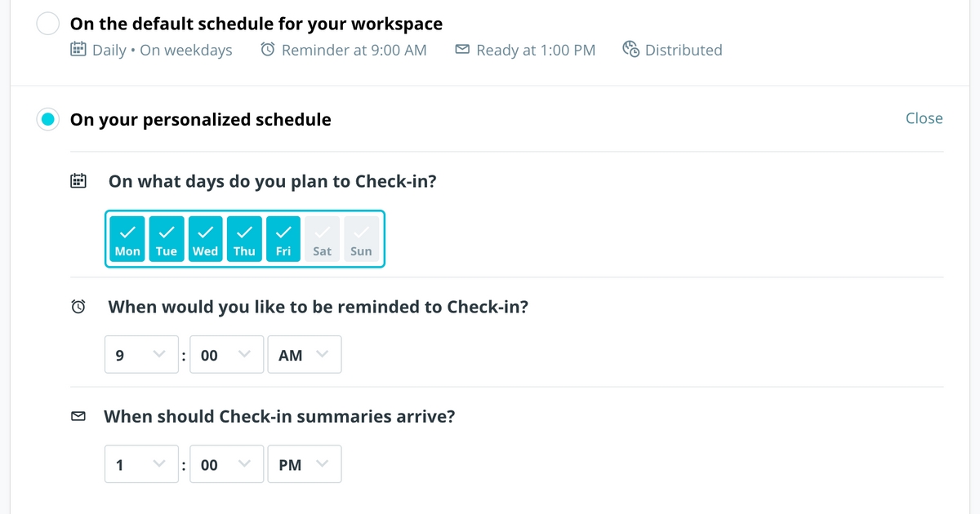Click the alarm clock reminder icon

[x=78, y=306]
